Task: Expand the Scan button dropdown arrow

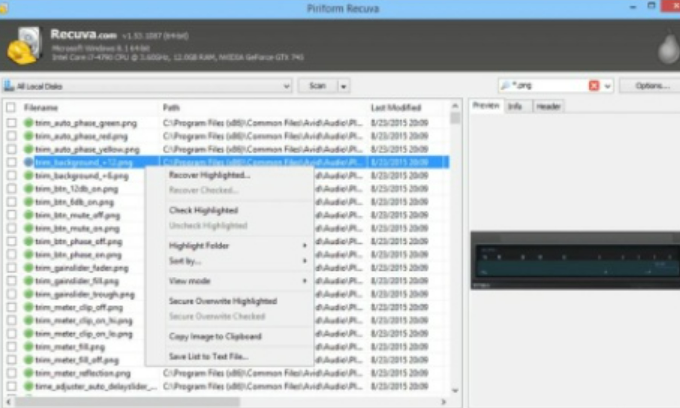Action: coord(343,86)
